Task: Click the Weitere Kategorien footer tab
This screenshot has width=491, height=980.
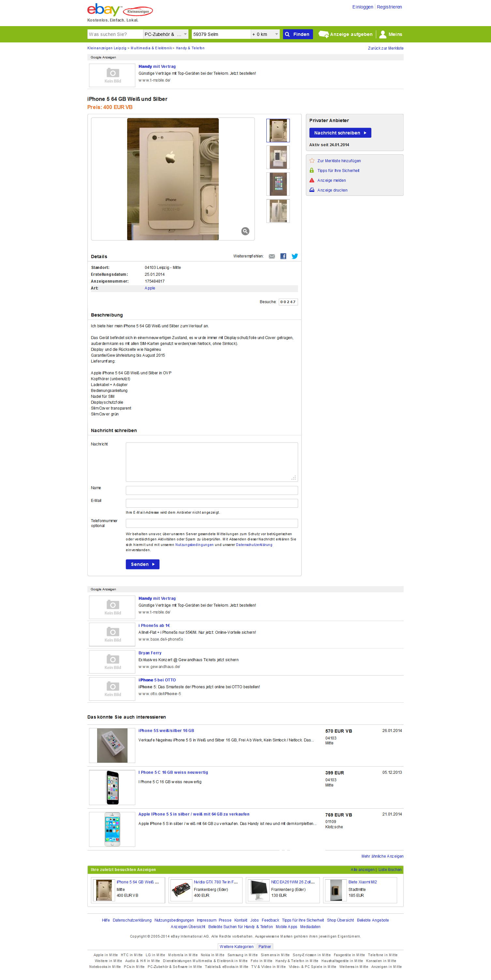Action: 236,946
